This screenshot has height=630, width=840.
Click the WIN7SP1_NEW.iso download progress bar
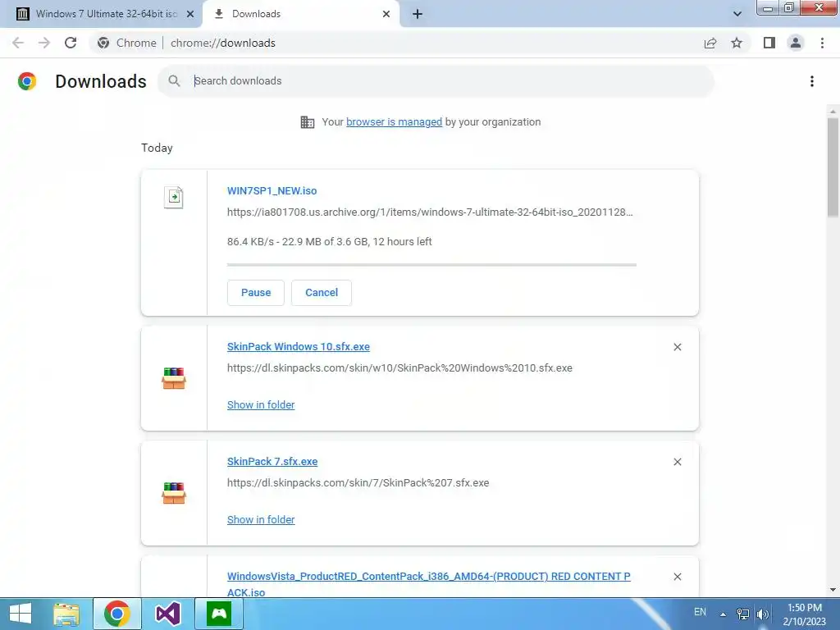pos(431,265)
